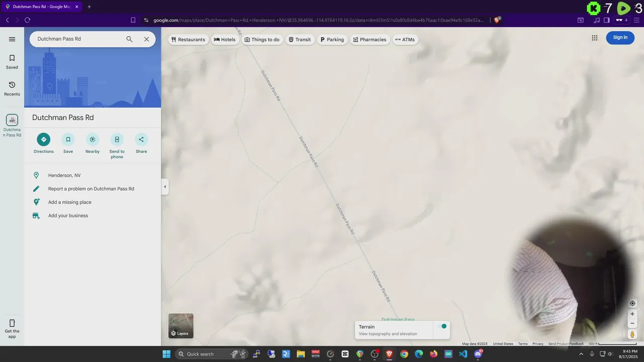Viewport: 644px width, 362px height.
Task: Open the Layers satellite thumbnail
Action: pos(181,326)
